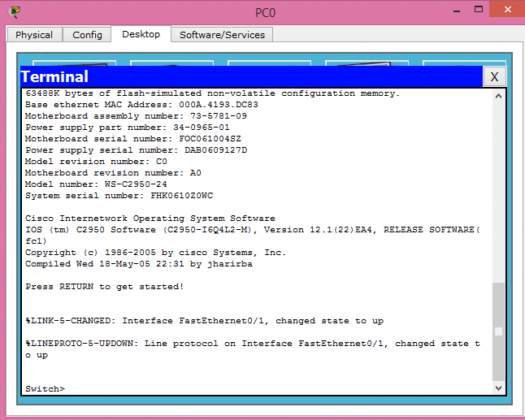Click the 'Model revision number: C0' line

coord(96,162)
